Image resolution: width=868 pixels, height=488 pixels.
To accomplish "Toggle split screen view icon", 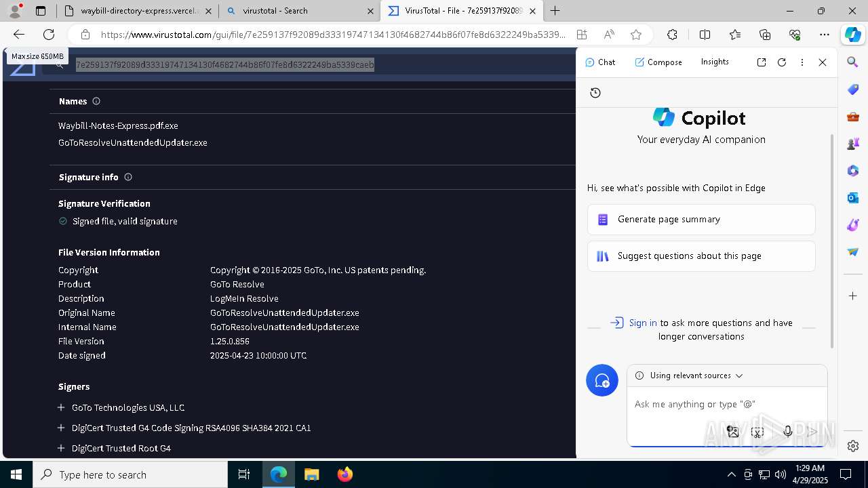I will coord(705,35).
